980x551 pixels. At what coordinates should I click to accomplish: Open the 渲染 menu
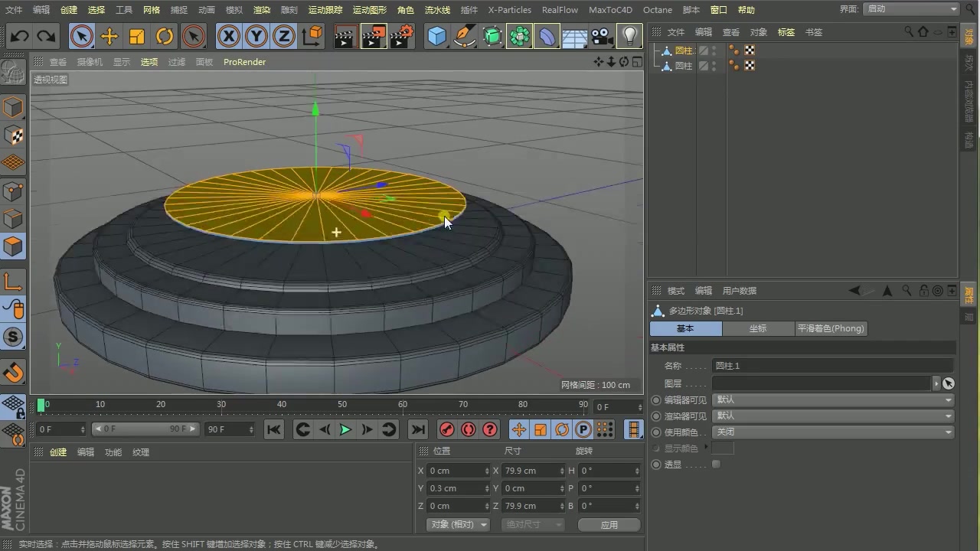[261, 10]
